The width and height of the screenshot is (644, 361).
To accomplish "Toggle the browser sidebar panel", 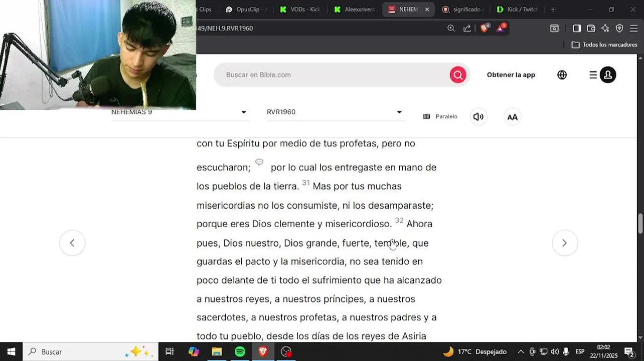I will coord(577,28).
